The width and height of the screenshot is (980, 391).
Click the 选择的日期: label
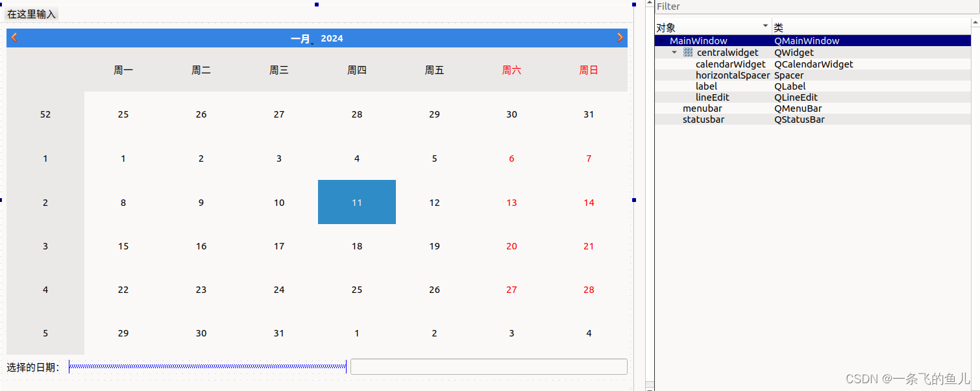(34, 368)
